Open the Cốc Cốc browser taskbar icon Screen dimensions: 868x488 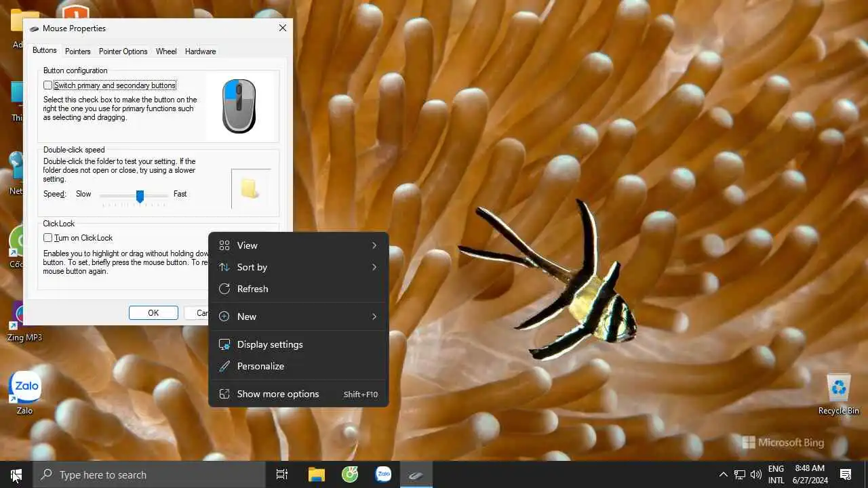350,474
